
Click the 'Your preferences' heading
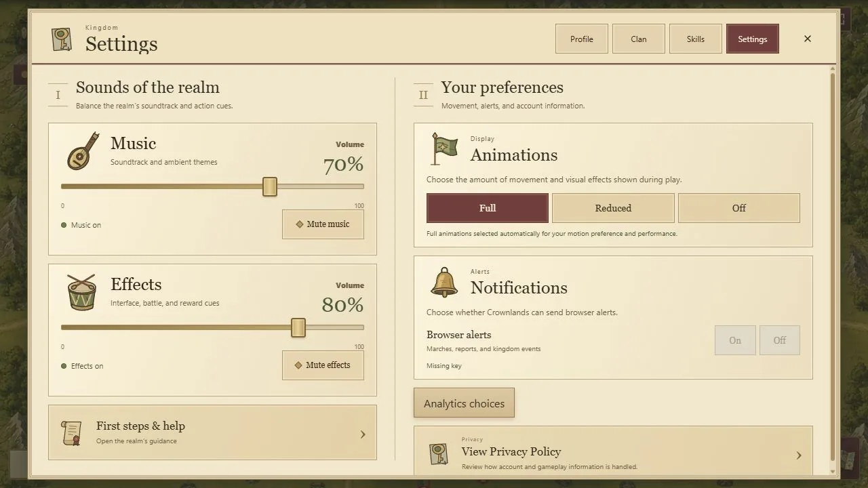[502, 87]
